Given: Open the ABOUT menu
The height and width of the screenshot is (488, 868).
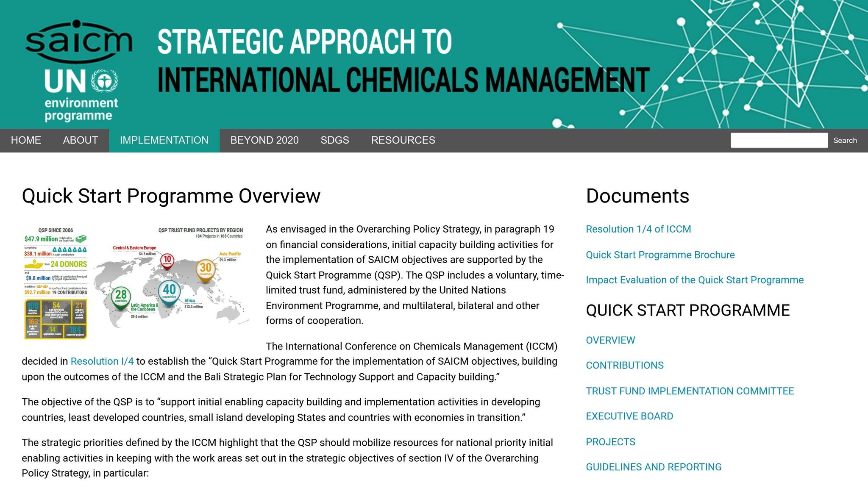Looking at the screenshot, I should coord(80,140).
